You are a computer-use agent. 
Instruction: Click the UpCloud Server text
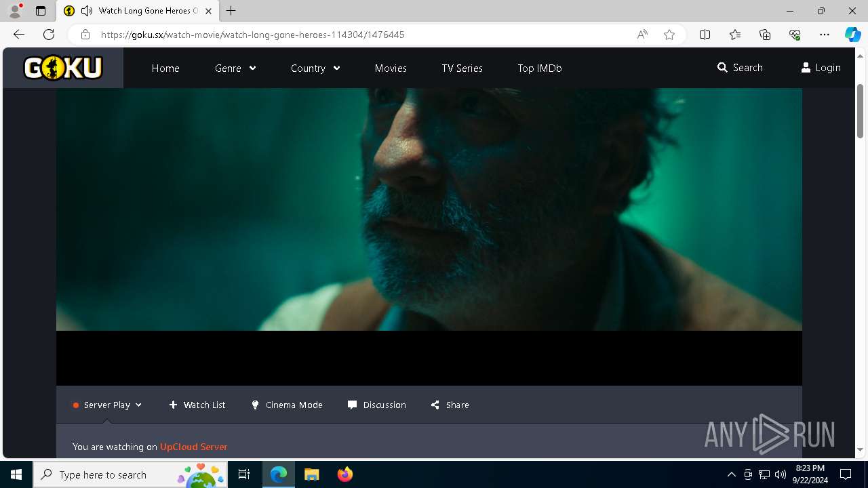coord(193,447)
